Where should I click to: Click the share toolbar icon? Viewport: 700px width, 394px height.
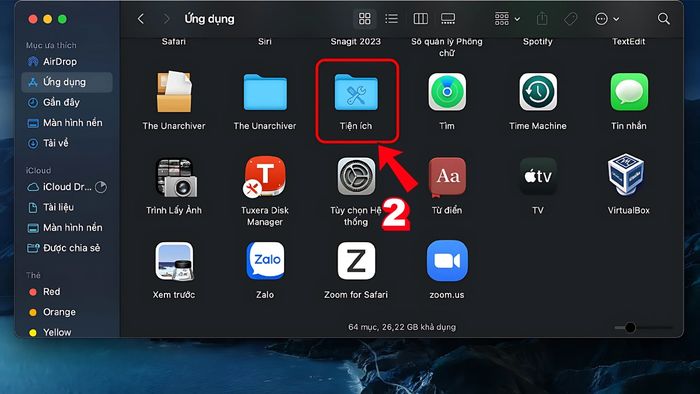[542, 19]
